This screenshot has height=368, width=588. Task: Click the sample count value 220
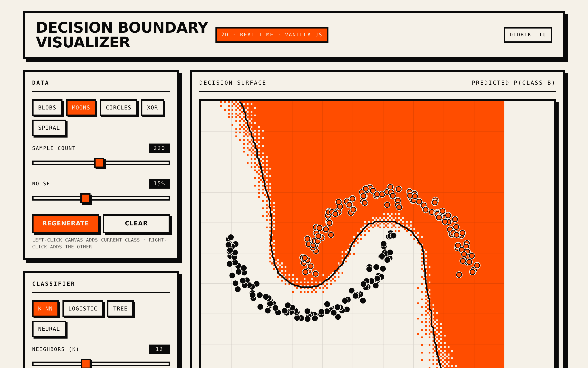(x=159, y=148)
